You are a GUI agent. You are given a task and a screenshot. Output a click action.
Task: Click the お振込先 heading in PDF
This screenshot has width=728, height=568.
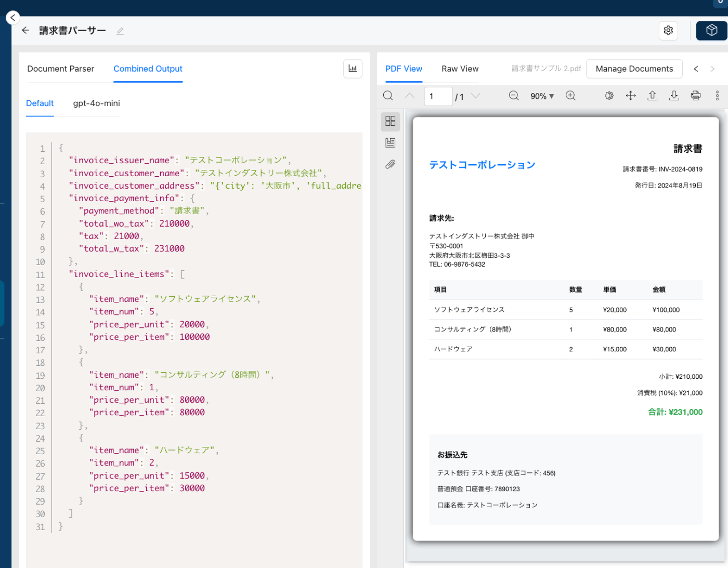[x=452, y=455]
